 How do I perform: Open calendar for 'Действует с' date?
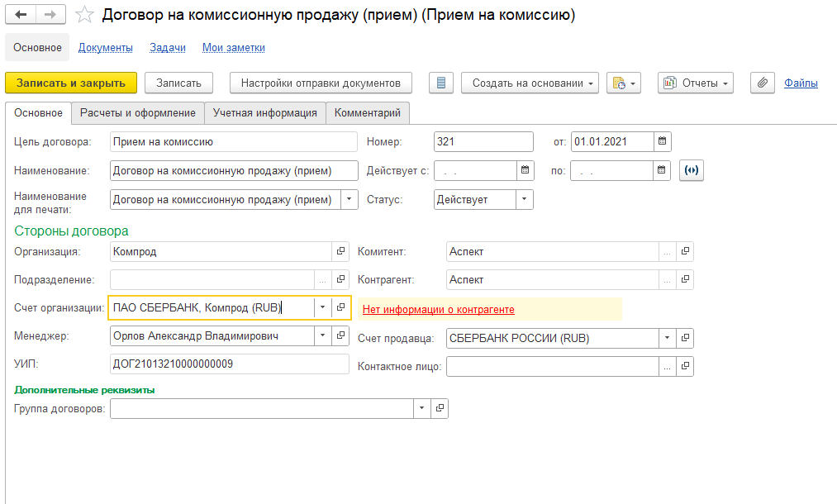(526, 171)
